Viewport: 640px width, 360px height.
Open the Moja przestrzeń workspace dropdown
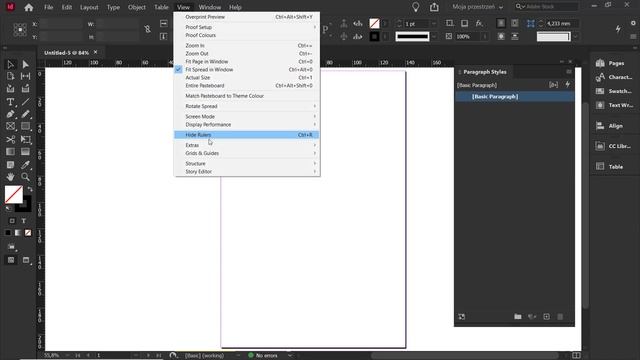(478, 7)
